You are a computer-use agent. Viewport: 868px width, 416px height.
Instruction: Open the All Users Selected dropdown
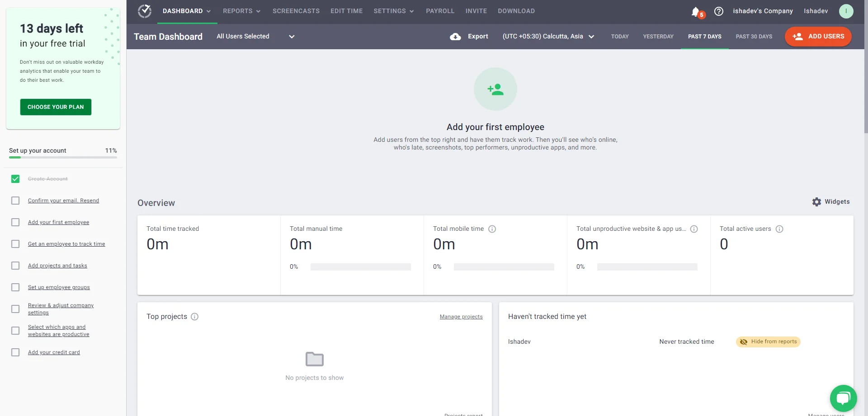(x=255, y=37)
